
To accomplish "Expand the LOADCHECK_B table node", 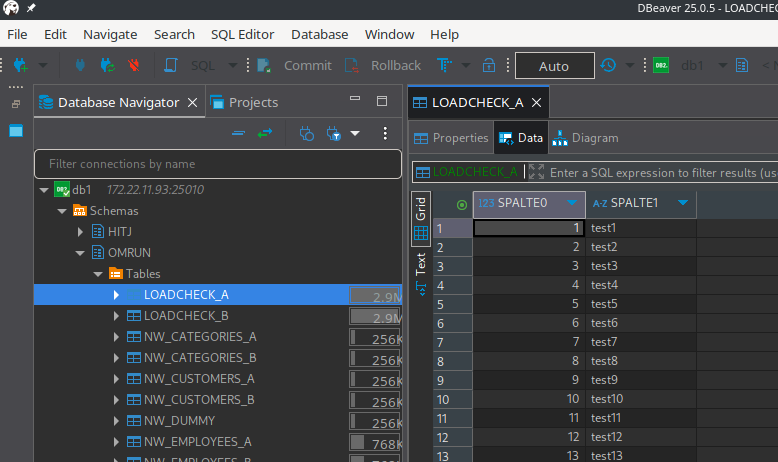I will 116,316.
